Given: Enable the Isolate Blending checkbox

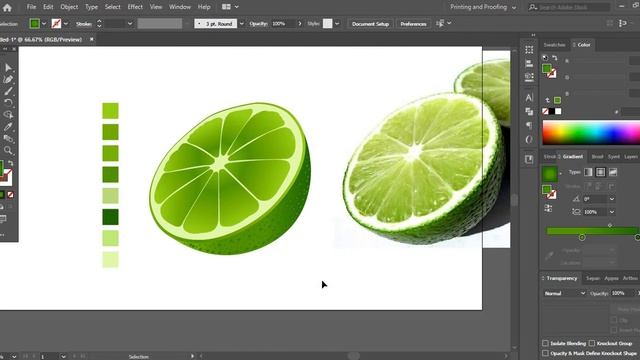Looking at the screenshot, I should (x=545, y=343).
